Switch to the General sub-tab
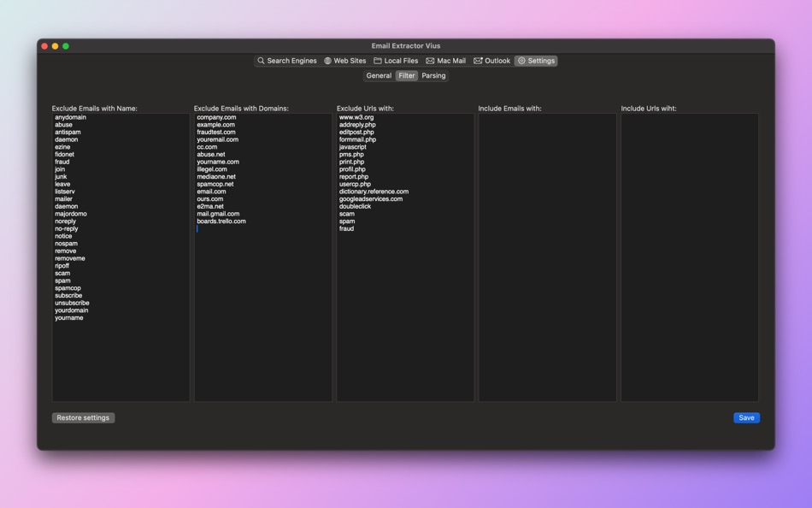The height and width of the screenshot is (508, 812). (x=378, y=75)
